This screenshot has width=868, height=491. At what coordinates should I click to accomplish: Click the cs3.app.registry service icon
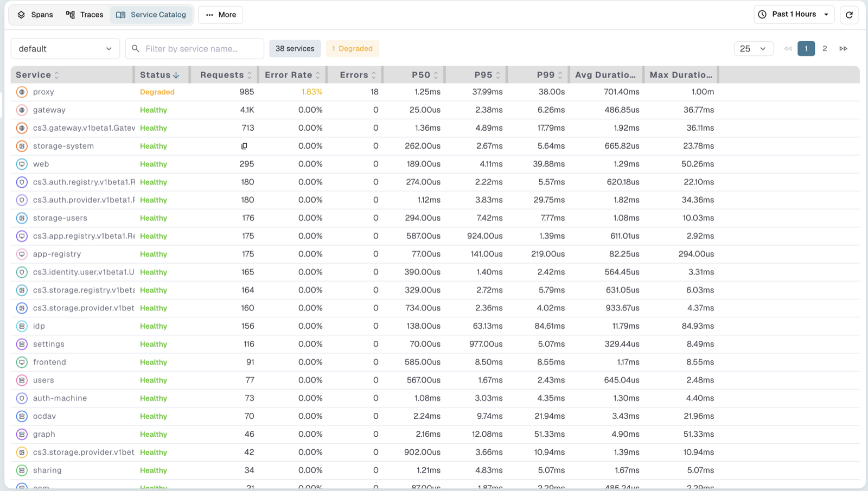(22, 236)
